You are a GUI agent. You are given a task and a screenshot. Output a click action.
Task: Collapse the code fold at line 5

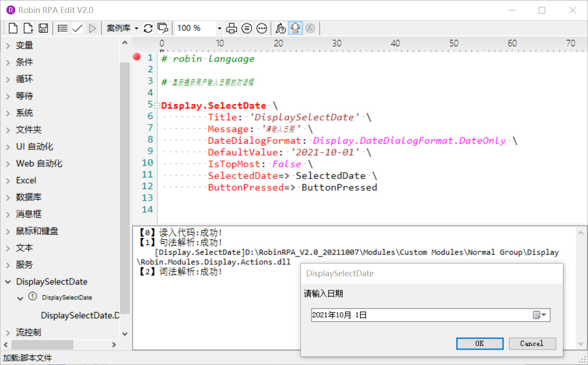(x=158, y=105)
